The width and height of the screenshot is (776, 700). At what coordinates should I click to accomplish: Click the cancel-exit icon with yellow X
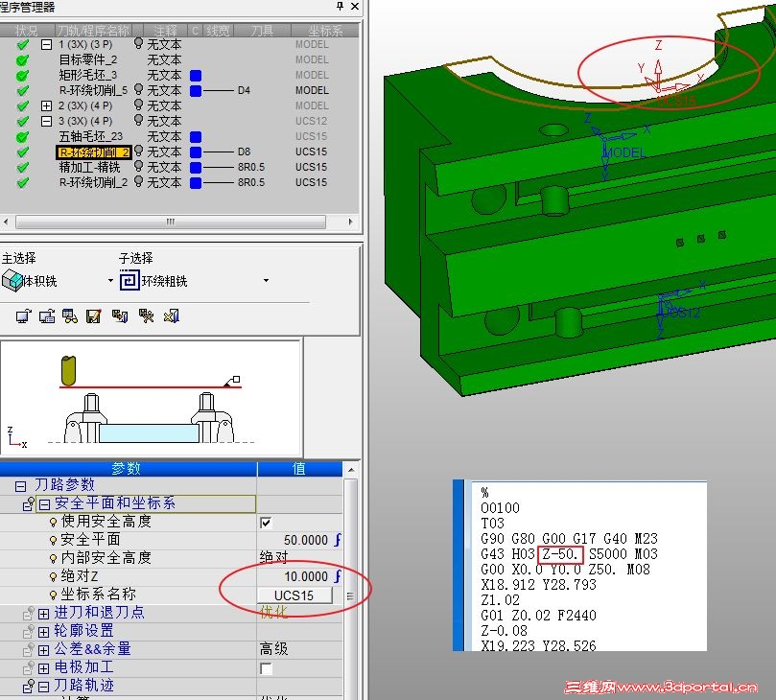click(172, 315)
